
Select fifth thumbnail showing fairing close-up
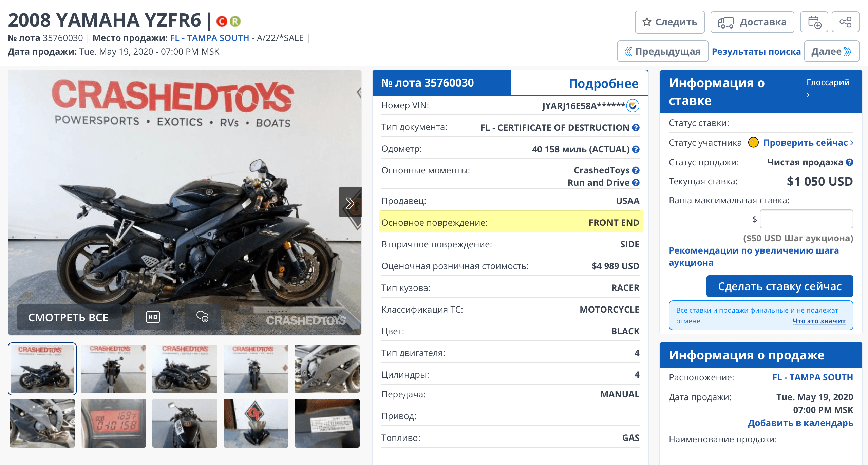coord(327,369)
